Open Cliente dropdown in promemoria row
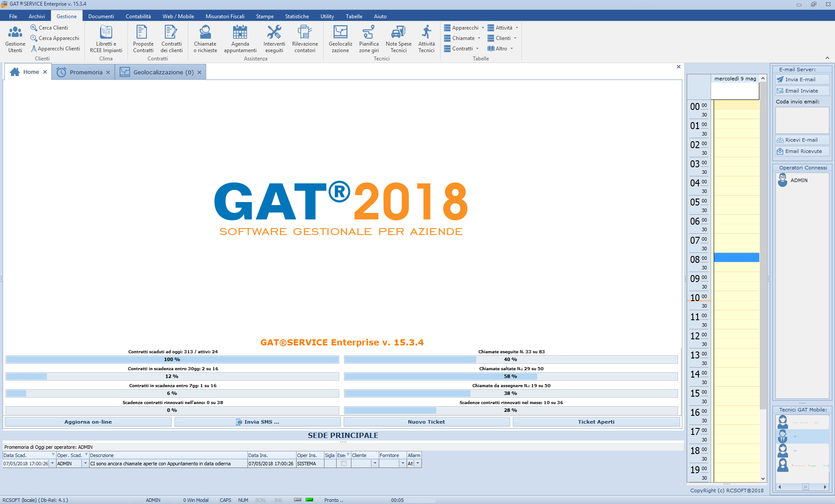 [375, 464]
